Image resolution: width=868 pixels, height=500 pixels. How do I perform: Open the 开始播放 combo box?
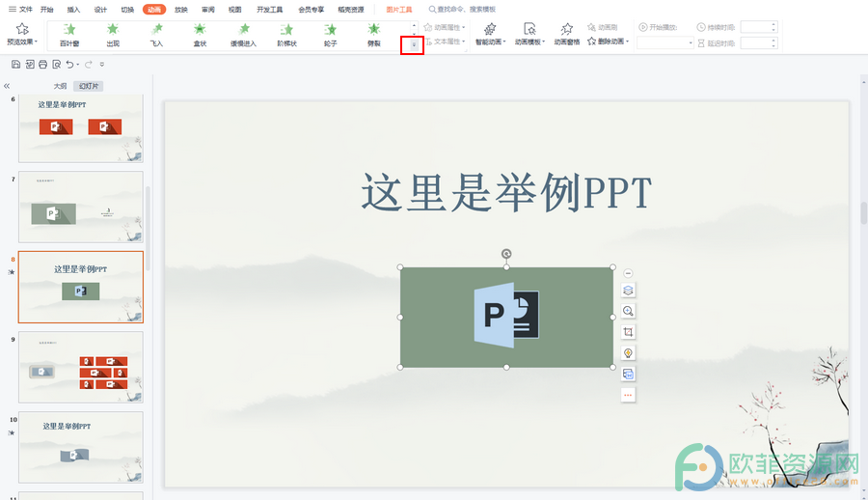(x=665, y=42)
